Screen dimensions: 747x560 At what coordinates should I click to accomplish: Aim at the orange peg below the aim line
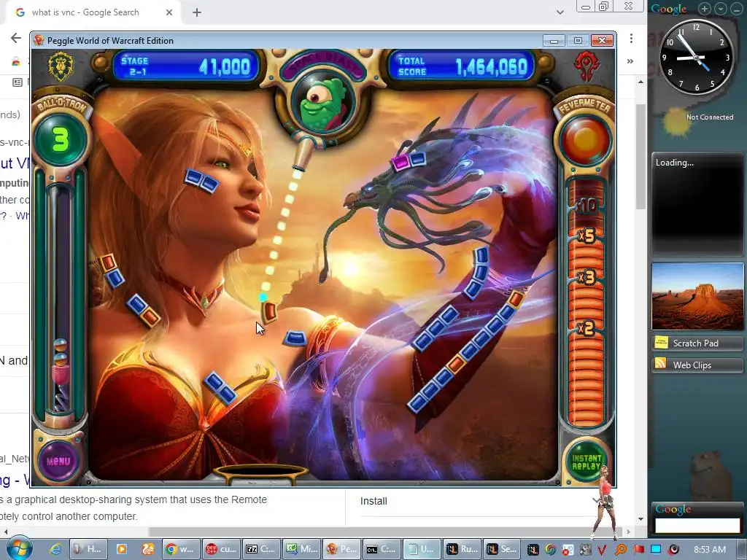coord(269,312)
